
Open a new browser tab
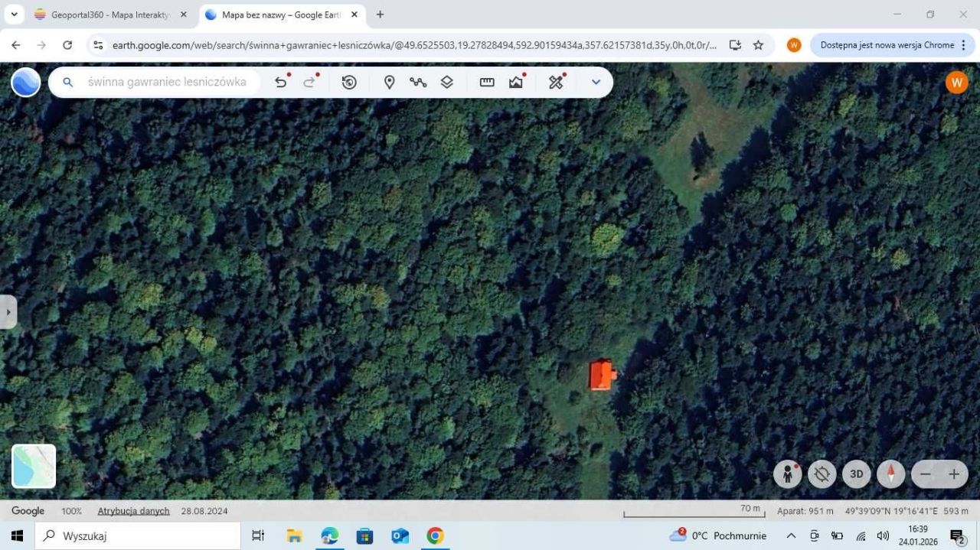pos(380,15)
